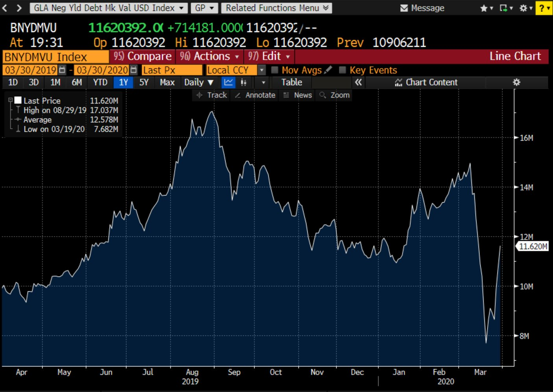Open the Local CCY currency dropdown
The image size is (553, 392).
(261, 70)
